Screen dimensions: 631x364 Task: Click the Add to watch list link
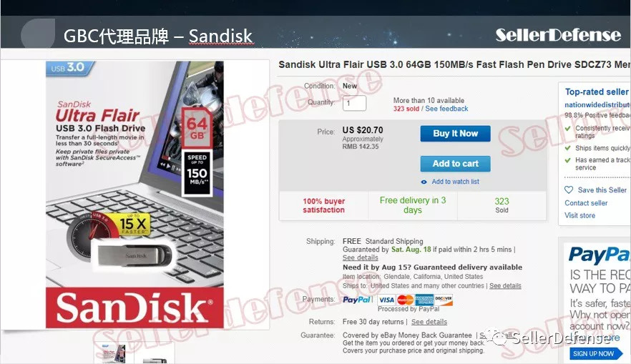tap(455, 182)
